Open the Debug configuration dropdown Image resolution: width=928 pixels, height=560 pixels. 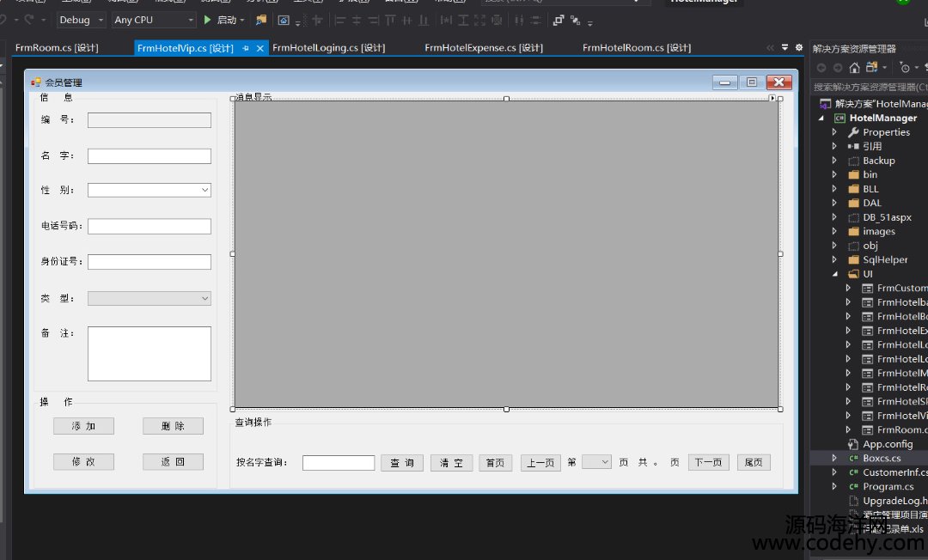coord(82,20)
